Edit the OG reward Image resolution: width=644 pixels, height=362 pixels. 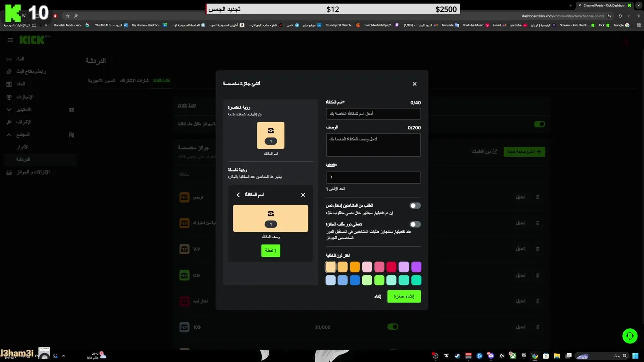click(520, 275)
